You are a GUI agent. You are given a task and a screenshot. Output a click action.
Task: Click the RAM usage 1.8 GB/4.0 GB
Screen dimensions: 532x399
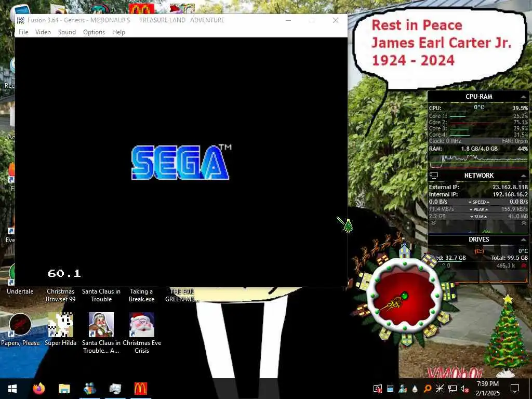point(479,149)
